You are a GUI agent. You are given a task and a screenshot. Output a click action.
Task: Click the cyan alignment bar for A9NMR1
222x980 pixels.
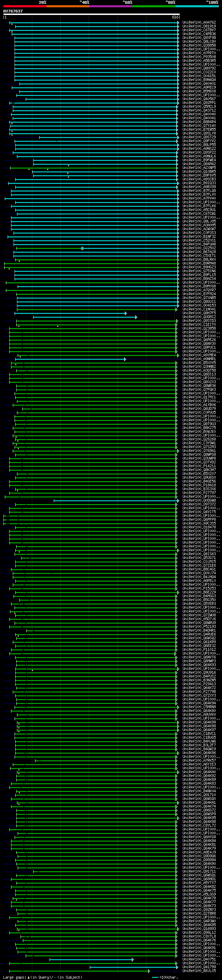tap(70, 359)
